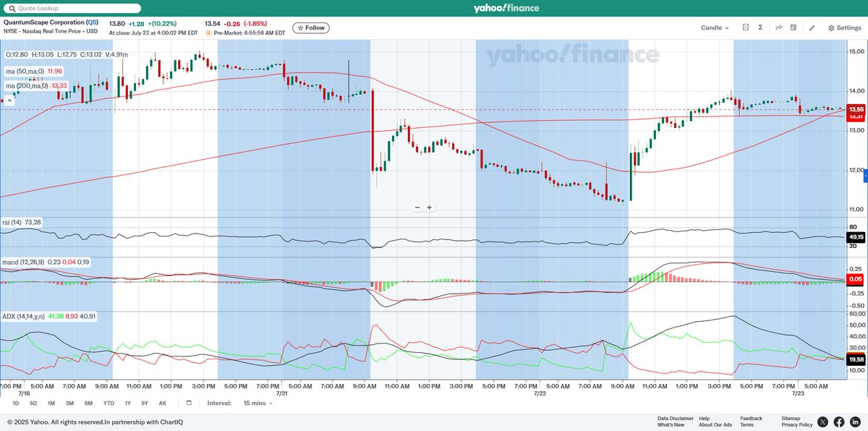Open chart Settings
This screenshot has width=868, height=431.
(x=845, y=28)
